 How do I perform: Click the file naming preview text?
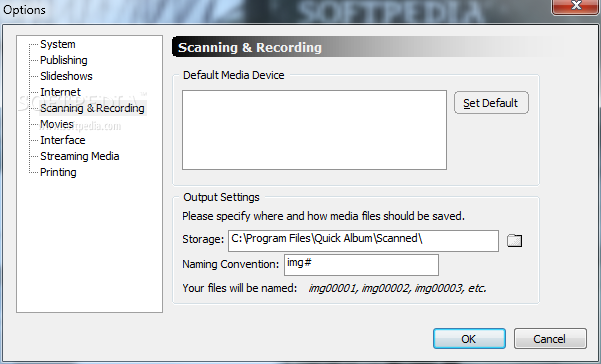(397, 288)
